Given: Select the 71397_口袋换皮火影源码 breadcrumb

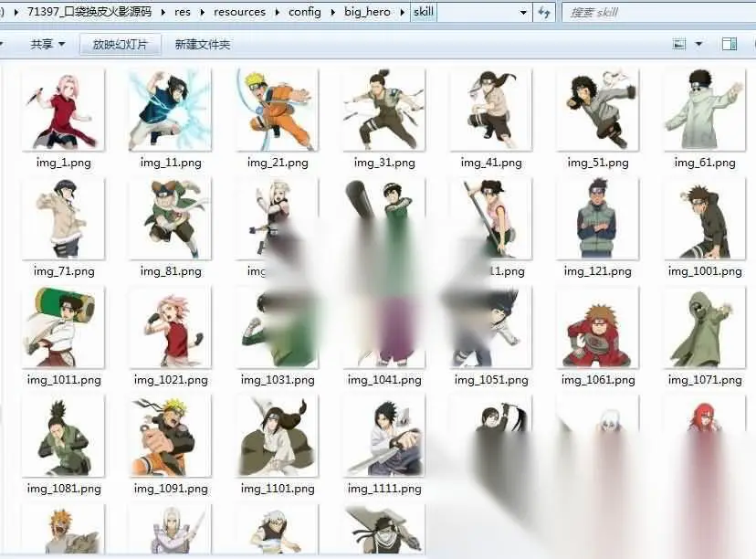Looking at the screenshot, I should coord(89,12).
